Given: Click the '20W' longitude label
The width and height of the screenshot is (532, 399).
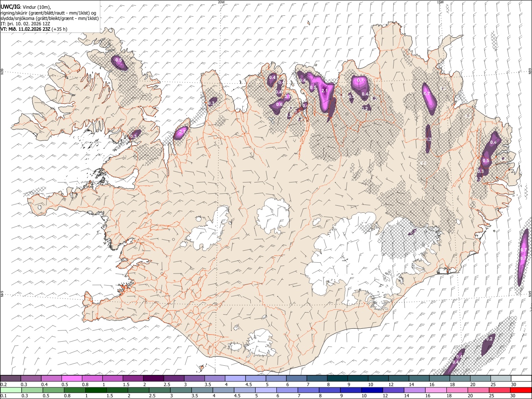Looking at the screenshot, I should pos(221,2).
